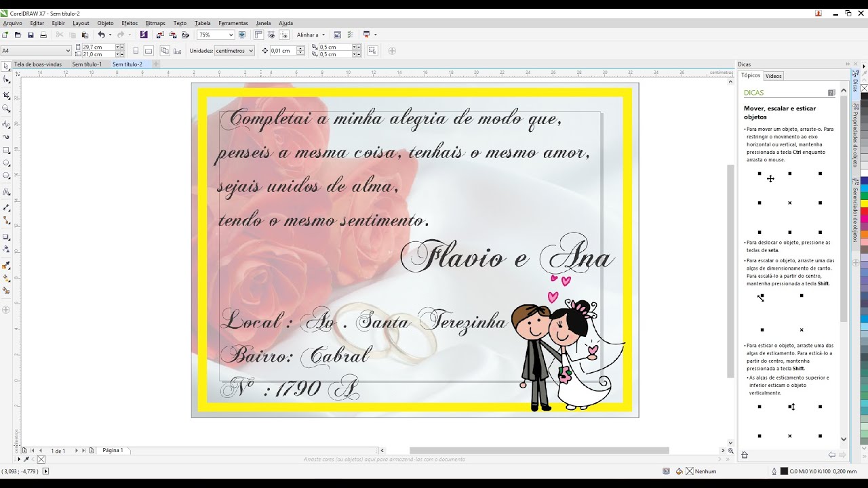Screen dimensions: 868x488
Task: Click the Export icon in the toolbar
Action: 172,35
